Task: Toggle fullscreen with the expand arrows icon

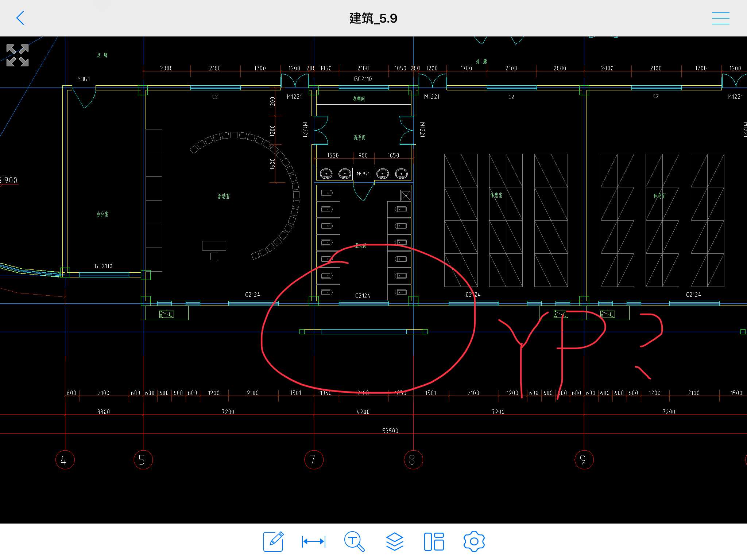Action: tap(18, 55)
